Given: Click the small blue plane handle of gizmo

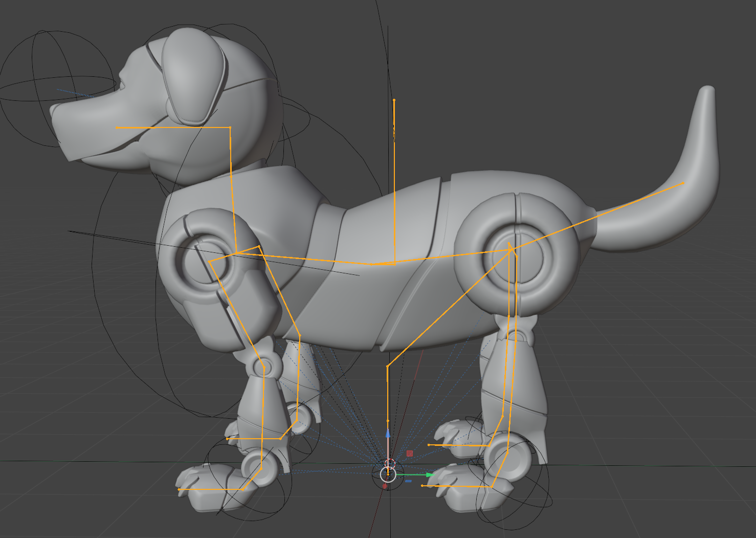Looking at the screenshot, I should tap(409, 481).
